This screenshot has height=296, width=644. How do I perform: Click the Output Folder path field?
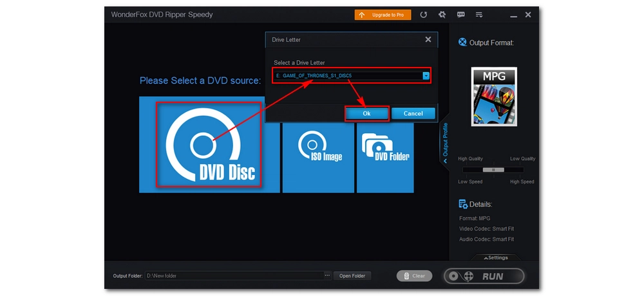click(234, 276)
